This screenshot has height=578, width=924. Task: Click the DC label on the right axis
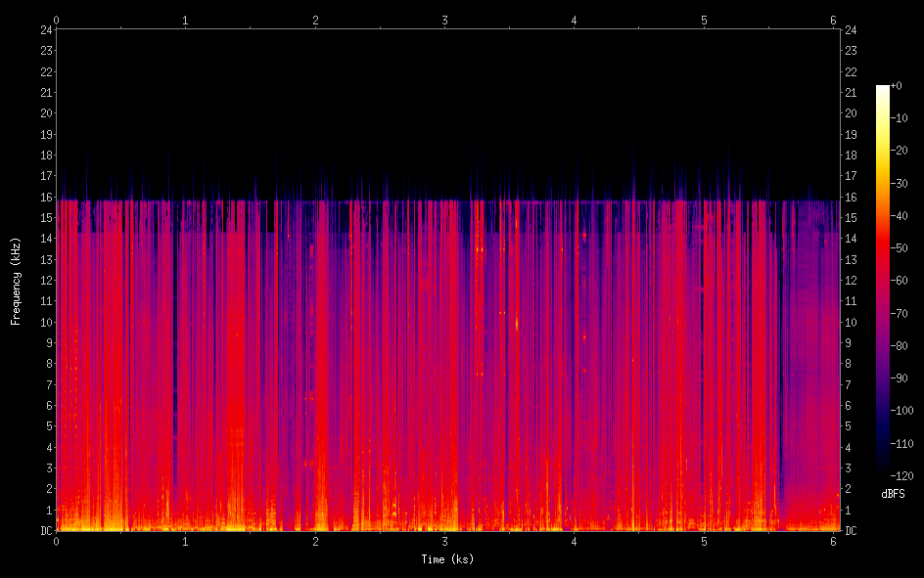click(x=851, y=531)
